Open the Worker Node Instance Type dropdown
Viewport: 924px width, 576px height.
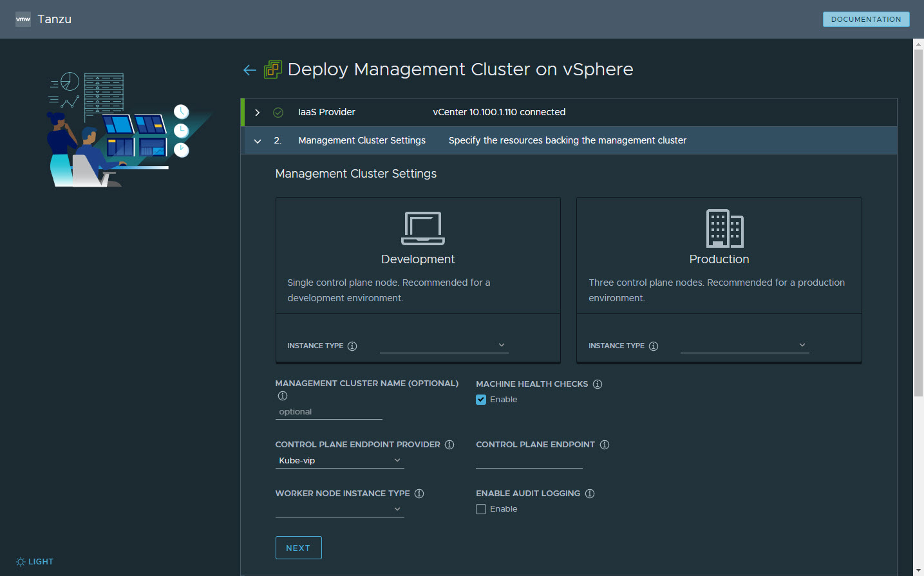point(340,509)
